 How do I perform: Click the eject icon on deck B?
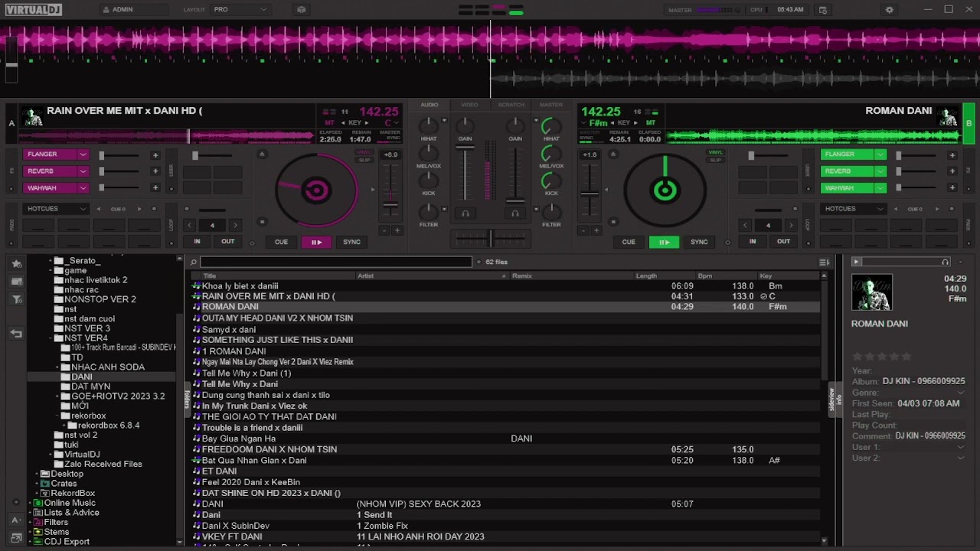point(612,155)
